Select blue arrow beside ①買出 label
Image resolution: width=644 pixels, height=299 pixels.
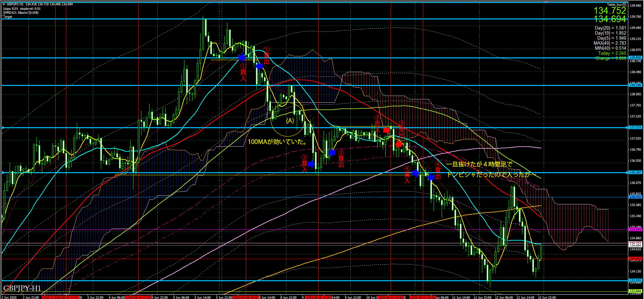(x=259, y=66)
